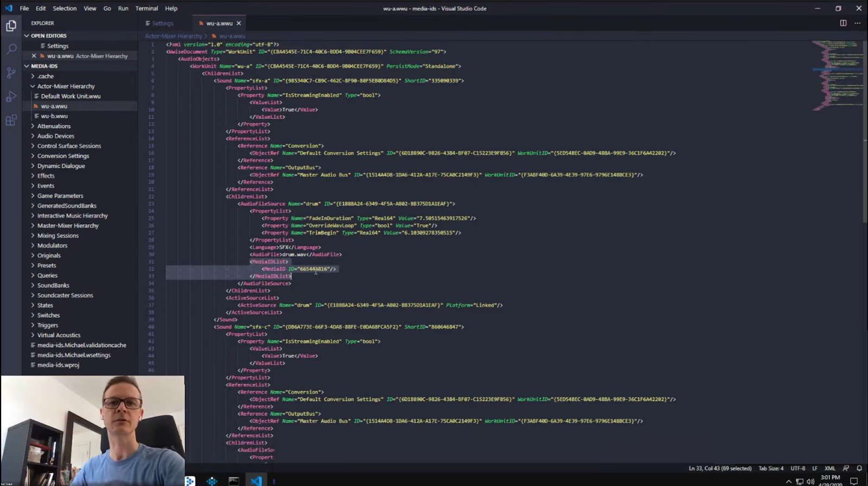Open the Explorer view in activity bar
This screenshot has width=868, height=486.
[x=11, y=26]
